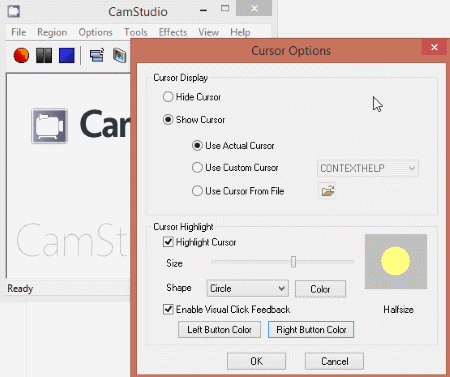Click the Halfsize label under preview
This screenshot has height=377, width=450.
coord(398,310)
